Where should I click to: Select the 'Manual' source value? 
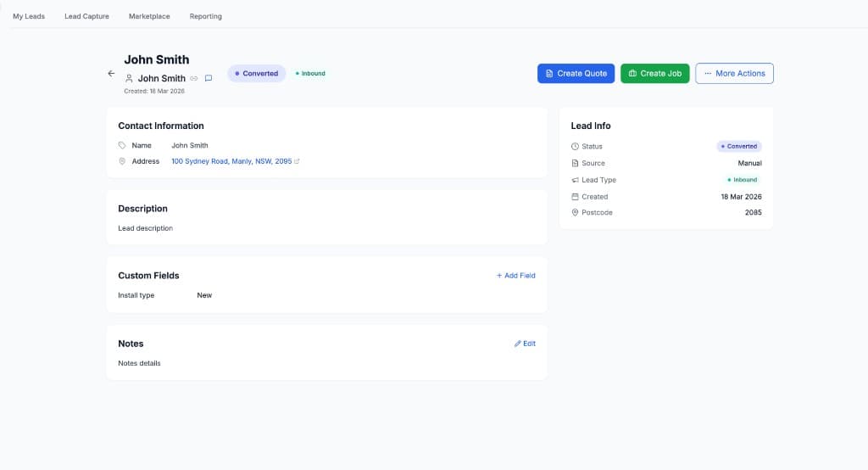tap(749, 163)
